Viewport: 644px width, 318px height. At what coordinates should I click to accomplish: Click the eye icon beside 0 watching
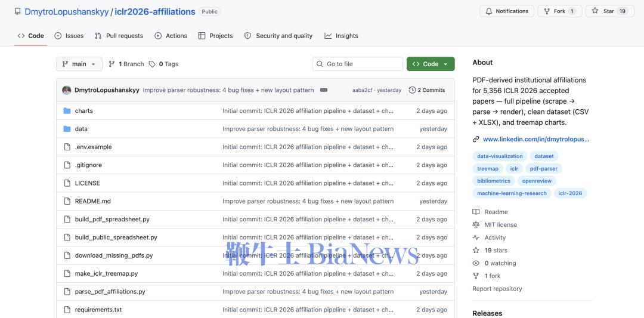476,263
